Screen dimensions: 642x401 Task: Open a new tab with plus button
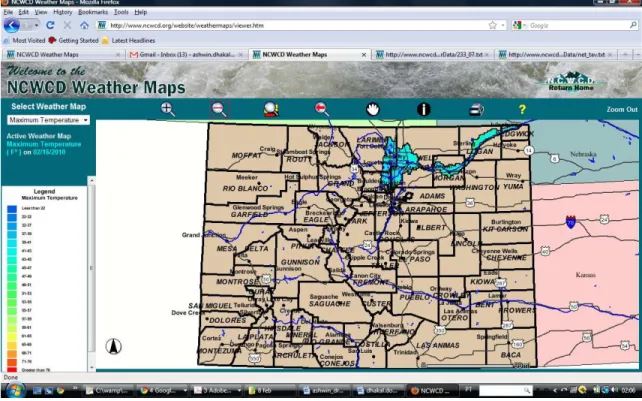(625, 54)
